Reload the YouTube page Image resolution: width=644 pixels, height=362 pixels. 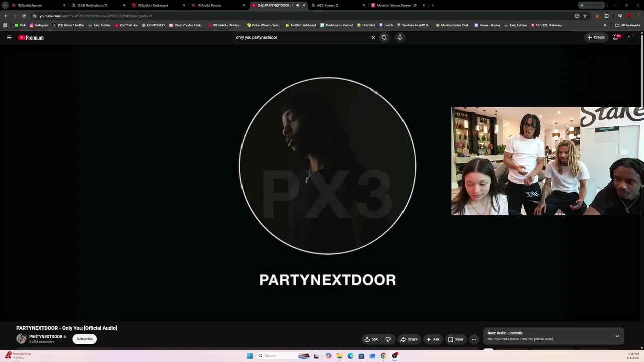click(x=24, y=16)
